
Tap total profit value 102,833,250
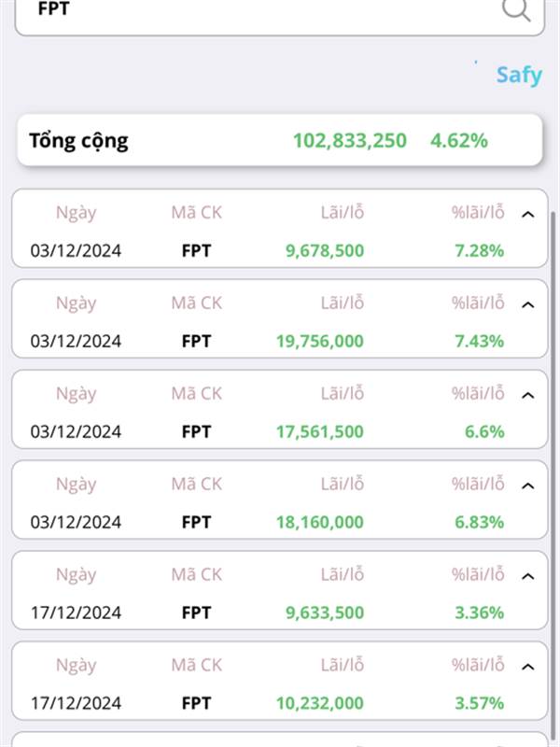(349, 141)
